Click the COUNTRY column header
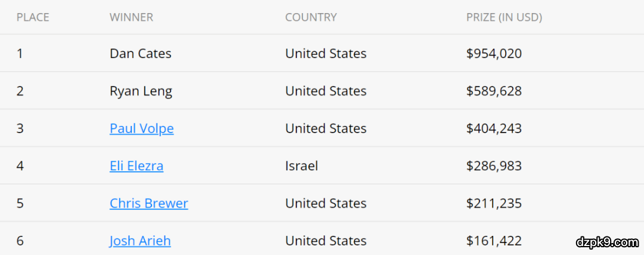 pos(311,17)
